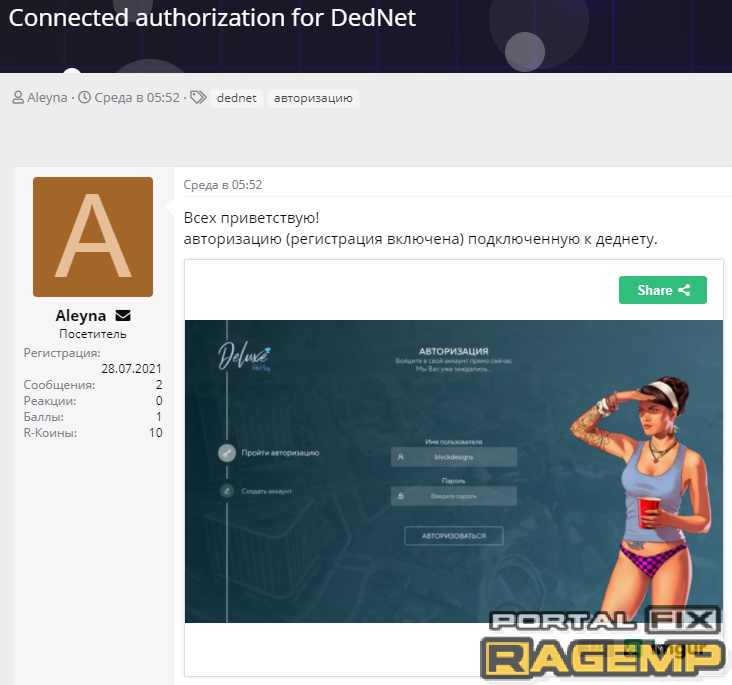Open the embedded Deluxe authorization screenshot
Screen dimensions: 732x685
tap(454, 471)
